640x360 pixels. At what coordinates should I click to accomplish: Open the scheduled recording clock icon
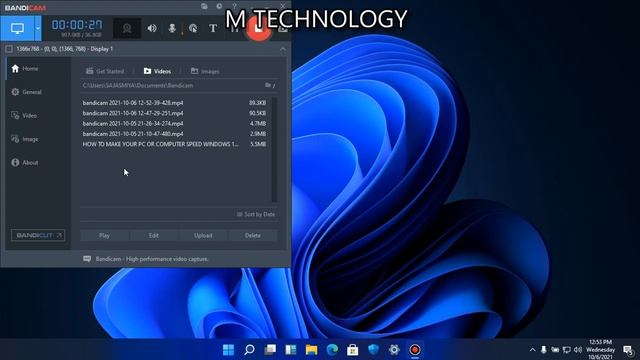[219, 6]
